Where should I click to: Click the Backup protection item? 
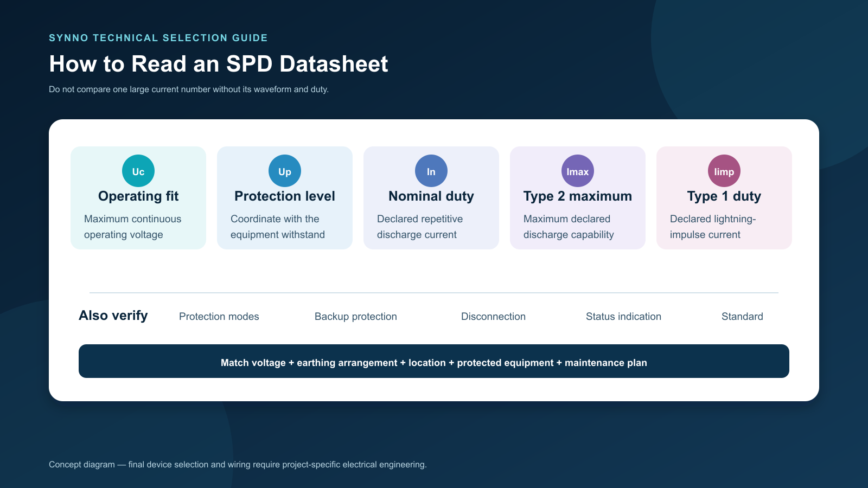(356, 316)
